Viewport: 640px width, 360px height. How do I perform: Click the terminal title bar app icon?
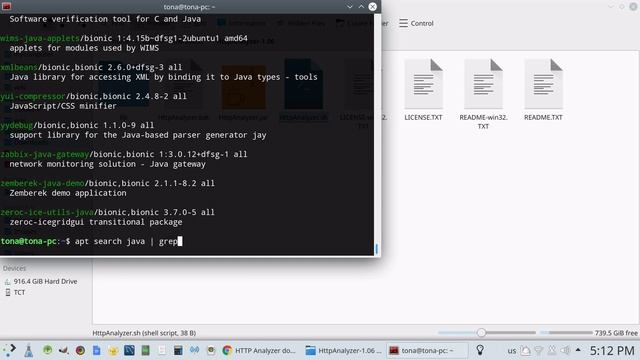7,7
